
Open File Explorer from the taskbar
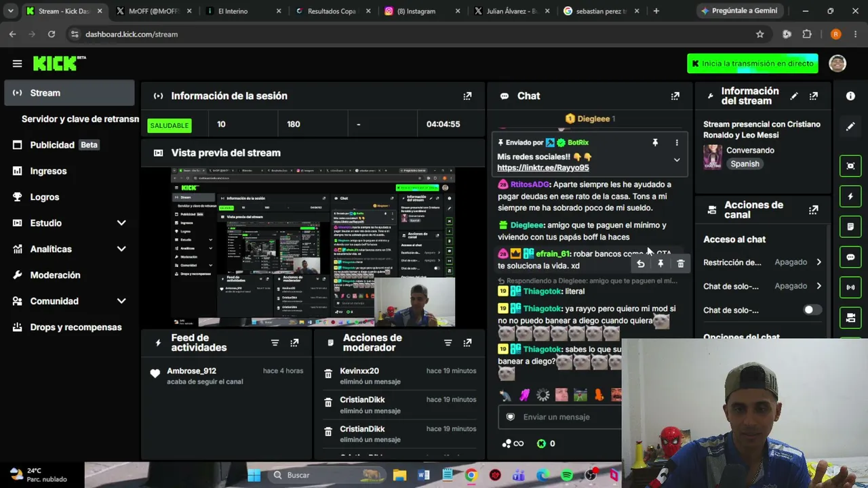pos(399,475)
